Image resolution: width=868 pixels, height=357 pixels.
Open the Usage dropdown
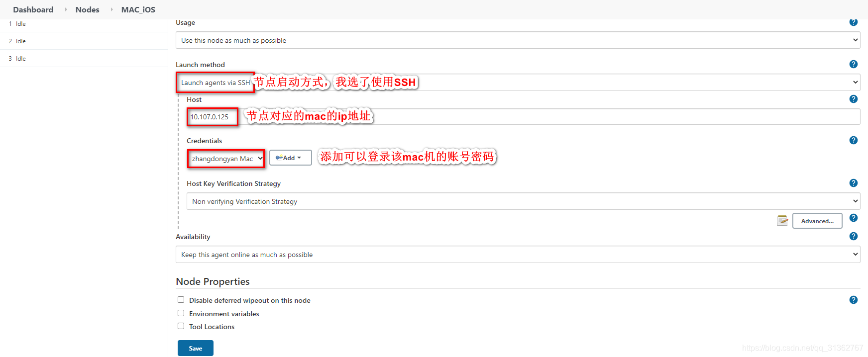pos(518,40)
